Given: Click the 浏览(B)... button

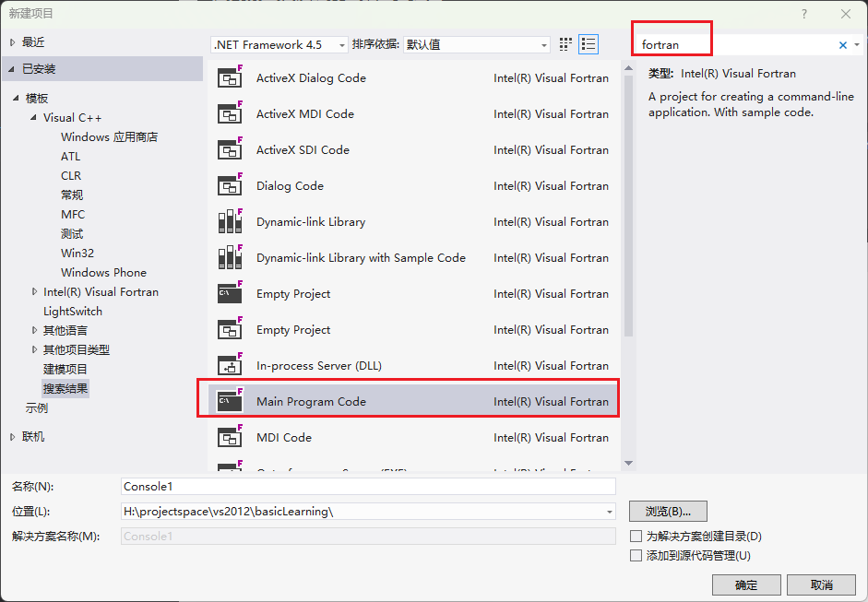Looking at the screenshot, I should pos(668,512).
